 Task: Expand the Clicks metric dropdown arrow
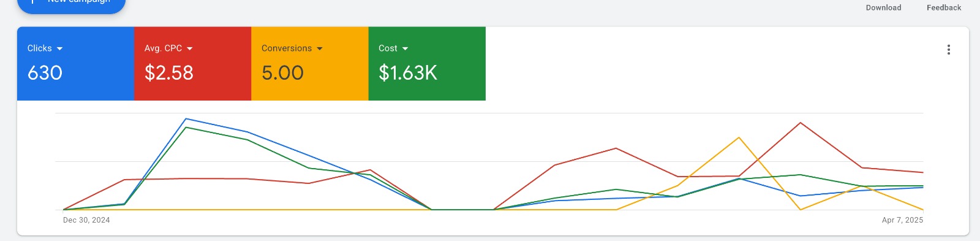point(59,48)
